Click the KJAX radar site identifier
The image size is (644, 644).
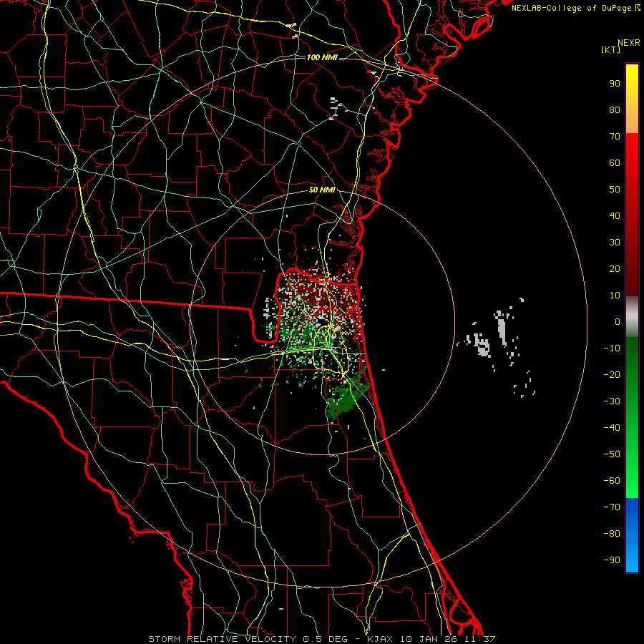[379, 639]
